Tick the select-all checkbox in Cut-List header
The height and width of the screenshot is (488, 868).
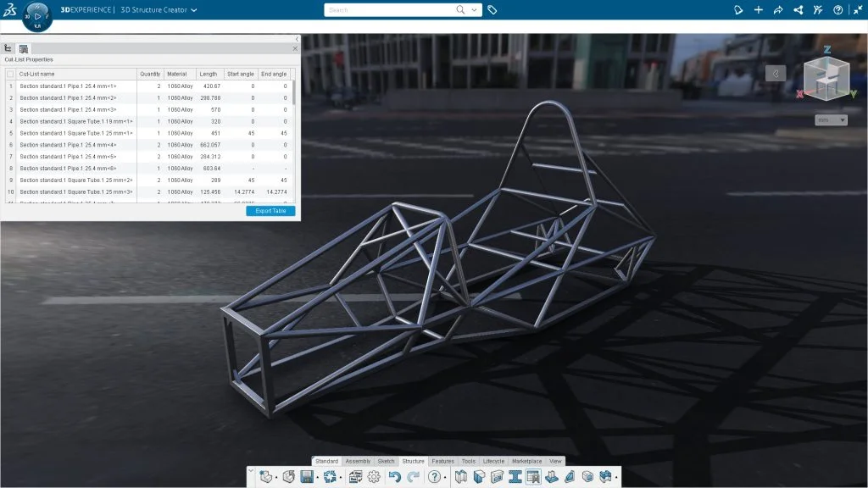pos(10,75)
